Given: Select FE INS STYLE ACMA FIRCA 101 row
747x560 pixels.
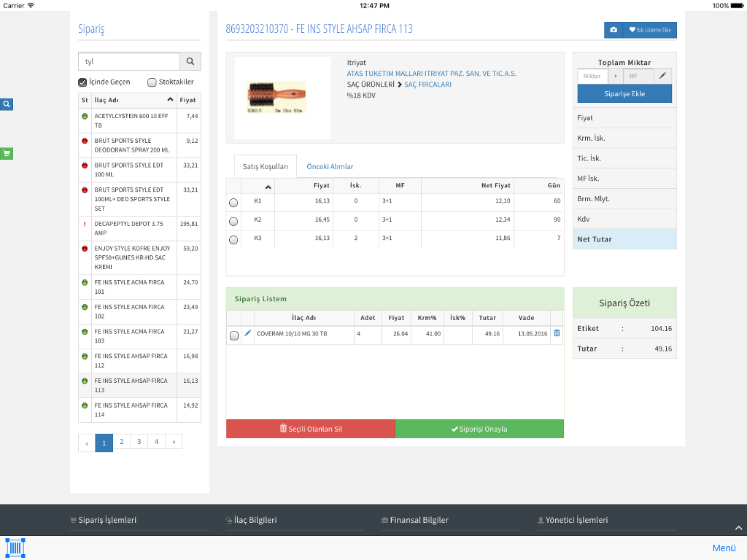Looking at the screenshot, I should coord(139,287).
